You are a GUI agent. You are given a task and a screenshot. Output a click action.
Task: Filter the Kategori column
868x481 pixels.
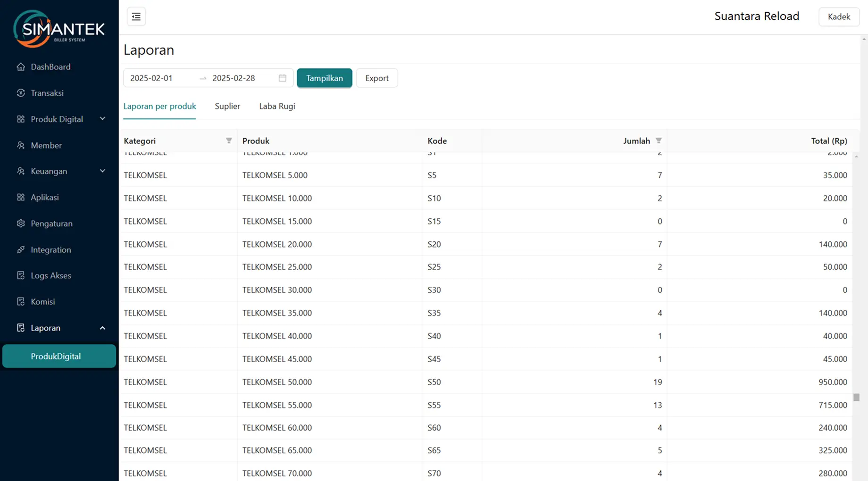(229, 141)
